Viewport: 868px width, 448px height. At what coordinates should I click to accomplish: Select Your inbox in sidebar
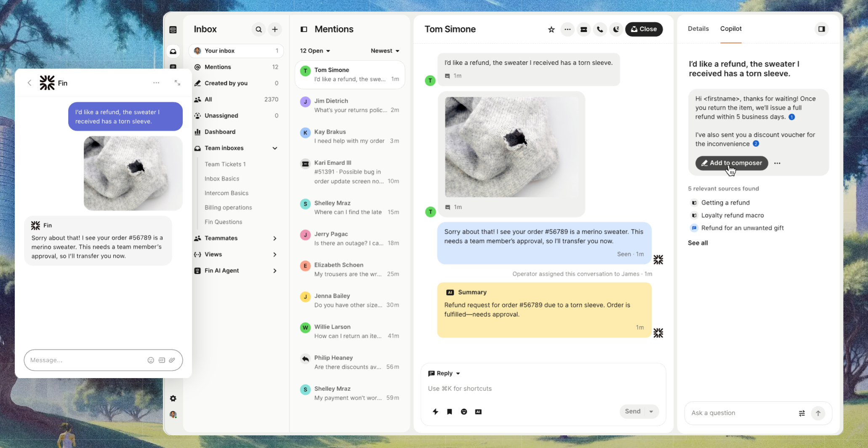pos(236,51)
